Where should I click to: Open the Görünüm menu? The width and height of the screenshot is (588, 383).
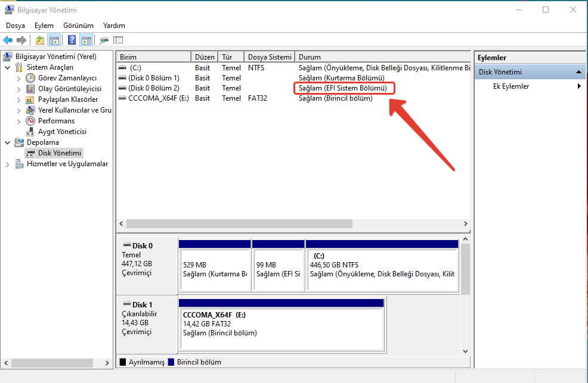[78, 26]
